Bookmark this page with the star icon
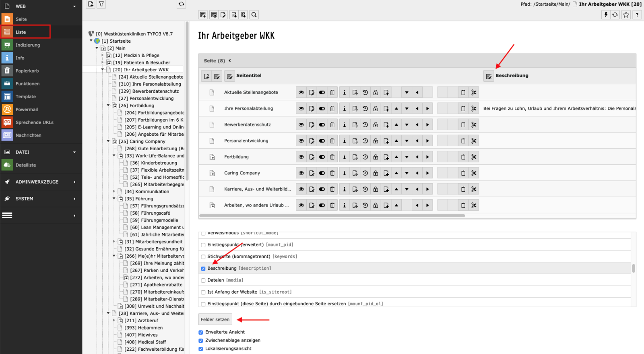The height and width of the screenshot is (354, 644). [x=626, y=15]
